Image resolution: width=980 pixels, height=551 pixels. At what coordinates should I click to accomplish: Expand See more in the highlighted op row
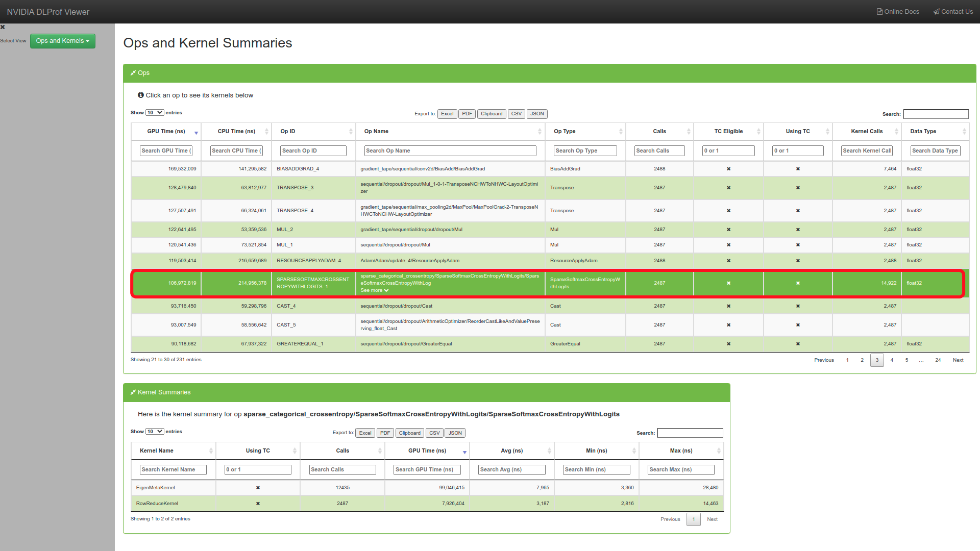tap(375, 290)
